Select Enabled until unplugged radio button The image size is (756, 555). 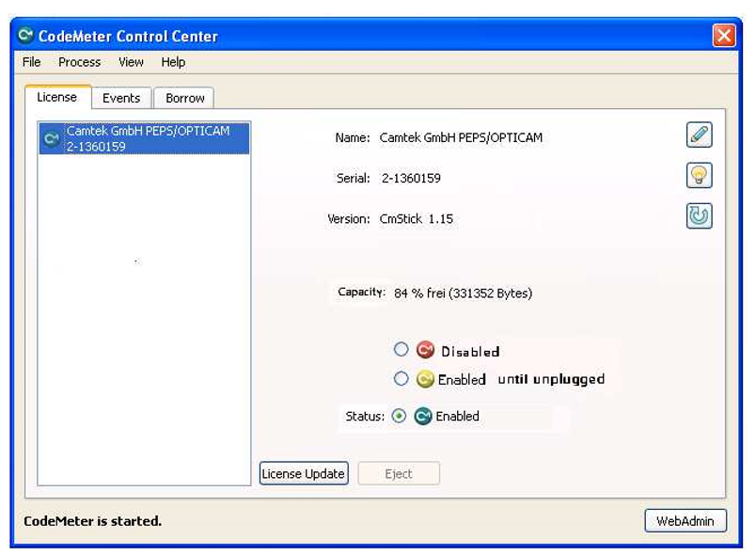pyautogui.click(x=401, y=378)
